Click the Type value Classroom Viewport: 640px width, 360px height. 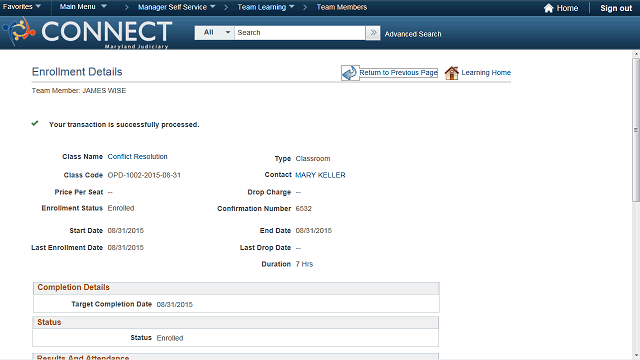[x=313, y=159]
